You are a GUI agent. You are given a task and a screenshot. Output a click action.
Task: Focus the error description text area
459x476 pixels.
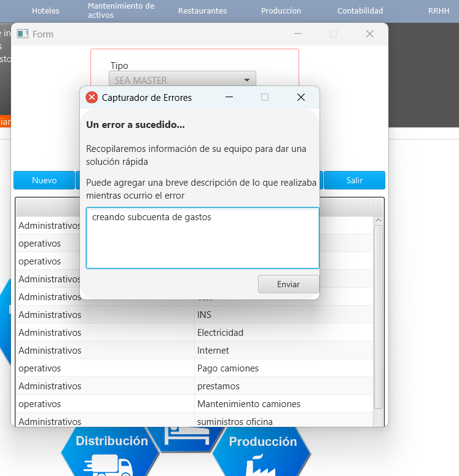click(x=202, y=238)
